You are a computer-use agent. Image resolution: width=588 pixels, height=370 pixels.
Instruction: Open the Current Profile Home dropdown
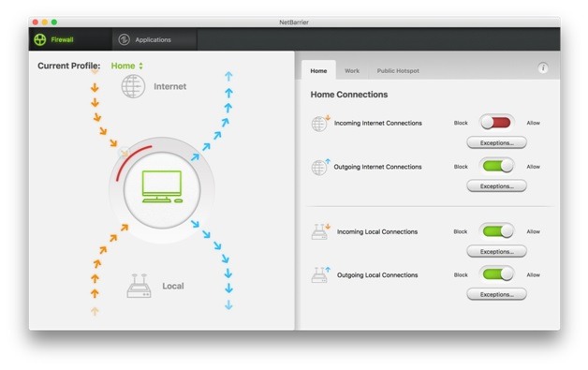pyautogui.click(x=127, y=66)
